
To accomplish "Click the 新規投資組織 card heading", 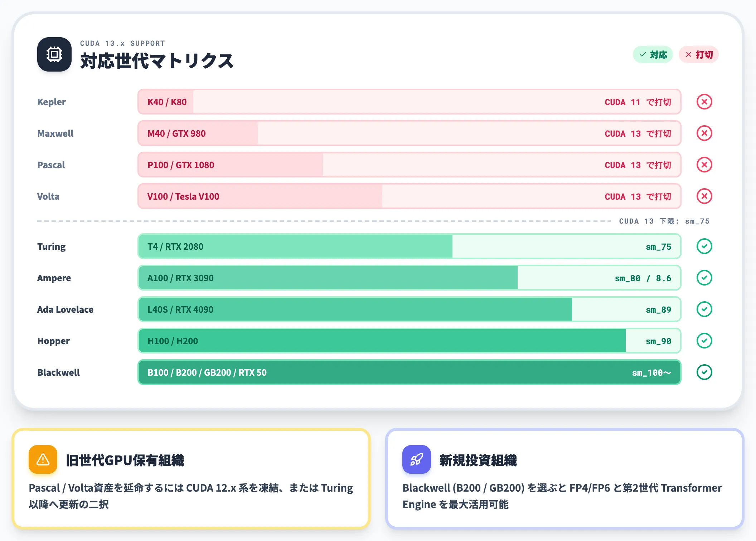I will point(478,460).
